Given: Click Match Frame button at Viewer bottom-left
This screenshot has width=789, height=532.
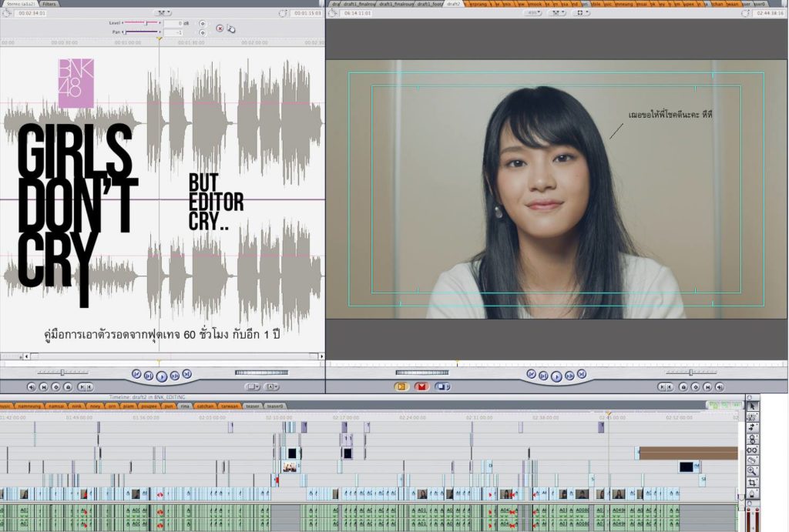Looking at the screenshot, I should point(32,387).
